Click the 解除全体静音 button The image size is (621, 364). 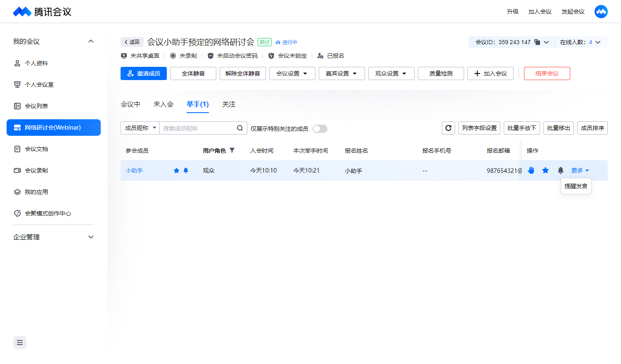coord(243,73)
